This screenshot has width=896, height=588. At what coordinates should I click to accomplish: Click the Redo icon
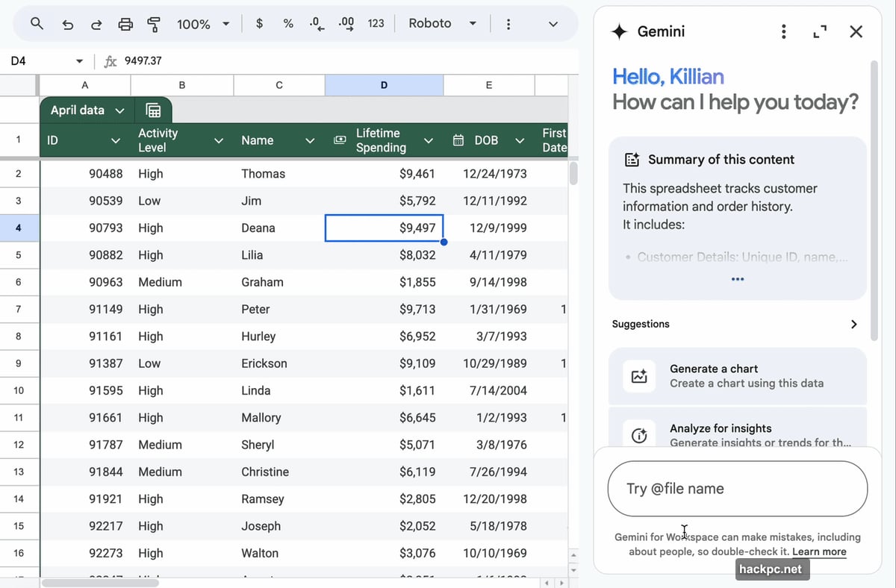tap(96, 24)
